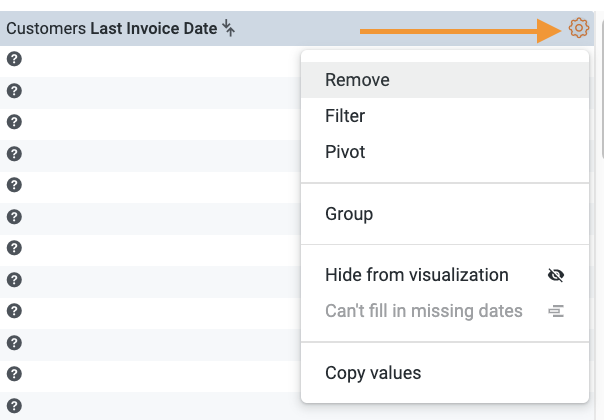Select Copy values from the menu

445,373
